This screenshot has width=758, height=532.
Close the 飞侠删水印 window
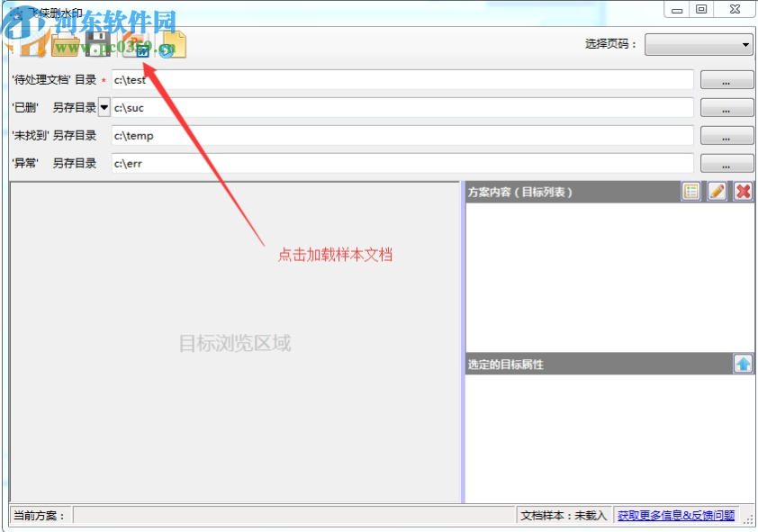pos(735,9)
